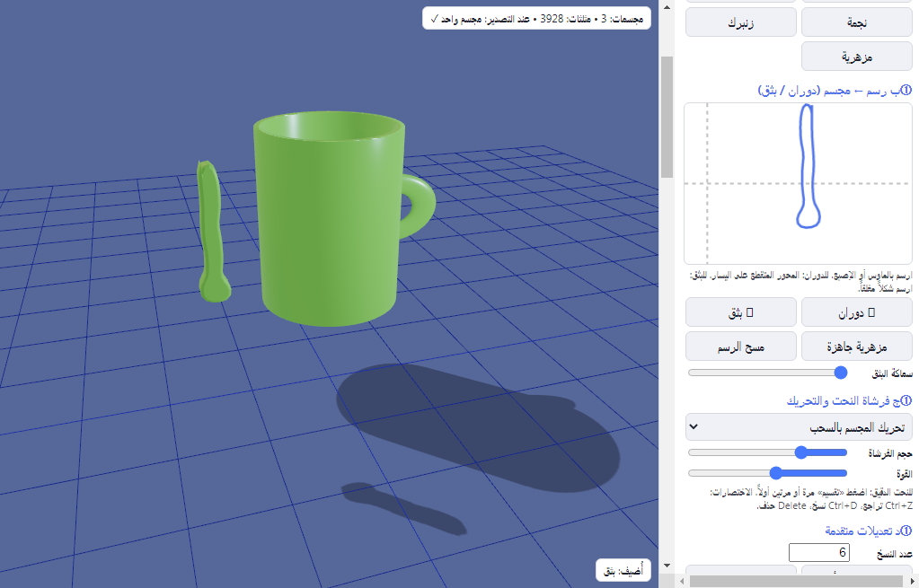919x588 pixels.
Task: Clear the sketch with مسح الرسم
Action: pyautogui.click(x=741, y=347)
